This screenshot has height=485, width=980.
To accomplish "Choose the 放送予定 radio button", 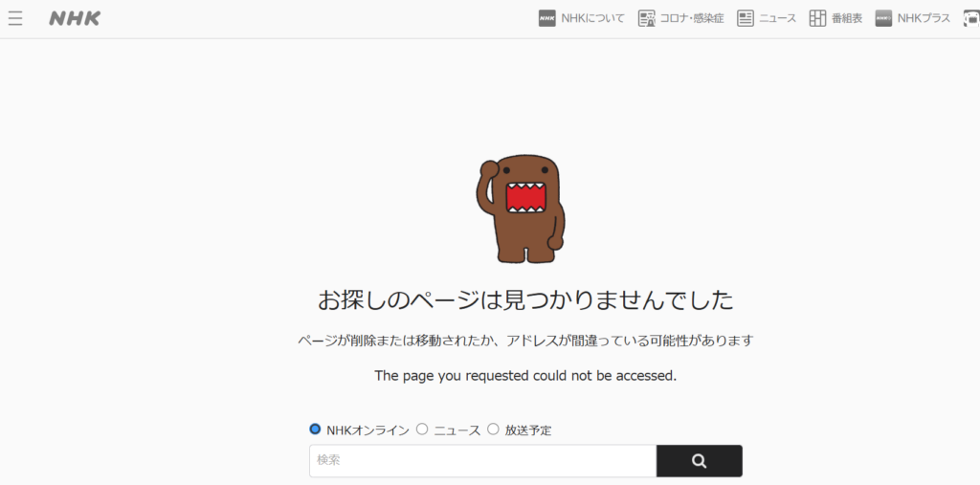I will click(493, 430).
